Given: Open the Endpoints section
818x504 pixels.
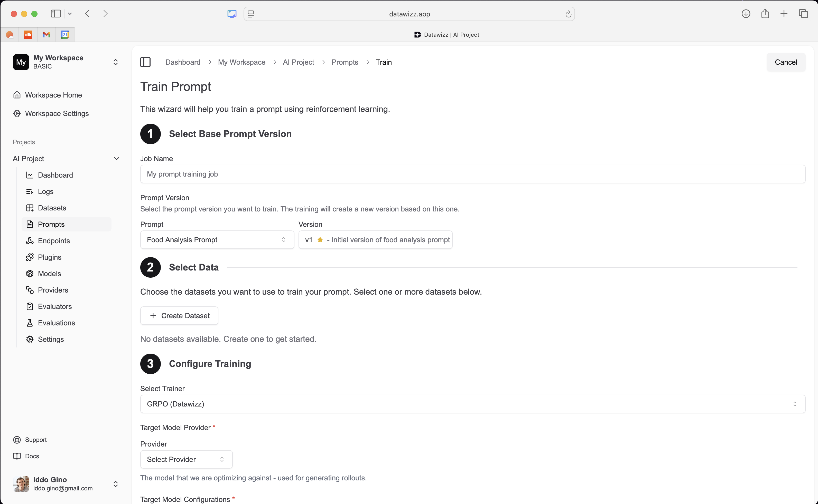Looking at the screenshot, I should coord(54,241).
